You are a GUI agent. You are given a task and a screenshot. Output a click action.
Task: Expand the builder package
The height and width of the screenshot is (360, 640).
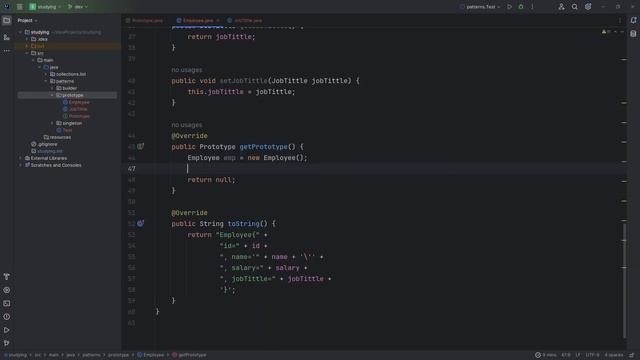point(52,88)
